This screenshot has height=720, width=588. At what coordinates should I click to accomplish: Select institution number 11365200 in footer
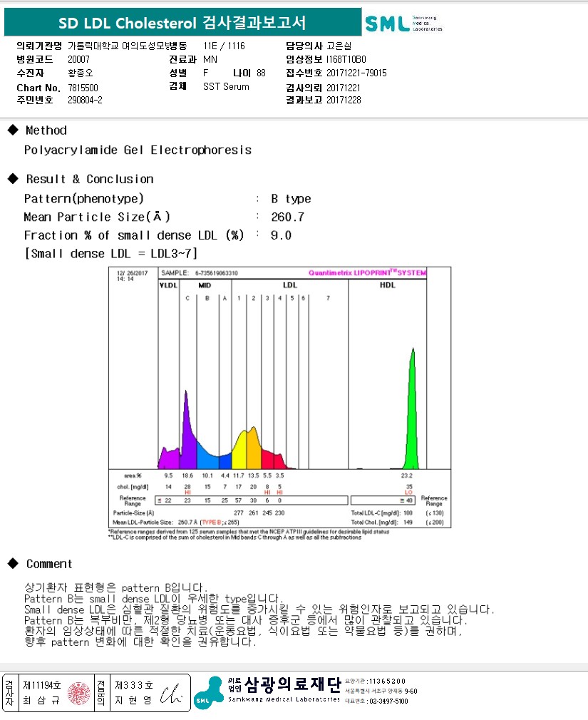(x=388, y=681)
